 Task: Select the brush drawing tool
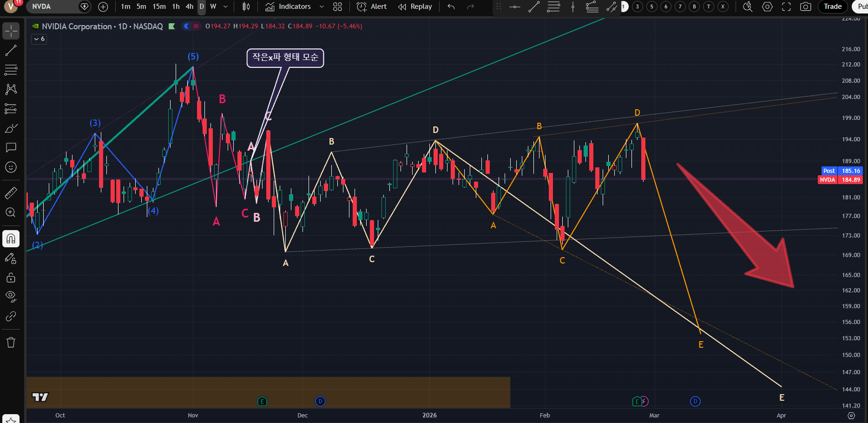coord(11,128)
